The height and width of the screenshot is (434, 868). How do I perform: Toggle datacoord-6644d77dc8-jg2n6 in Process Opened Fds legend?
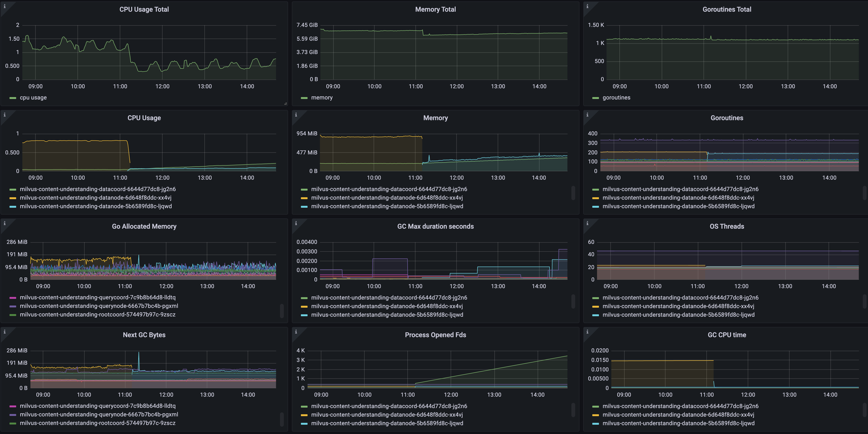(x=389, y=406)
